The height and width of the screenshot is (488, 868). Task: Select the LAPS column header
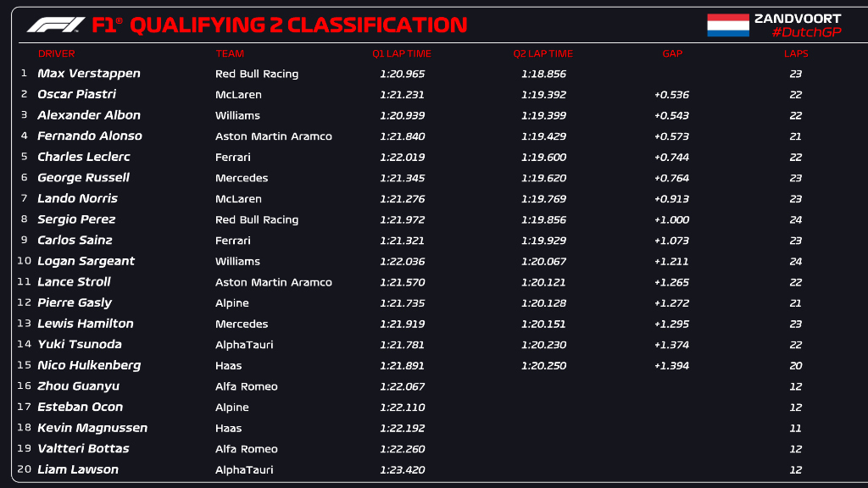coord(796,53)
